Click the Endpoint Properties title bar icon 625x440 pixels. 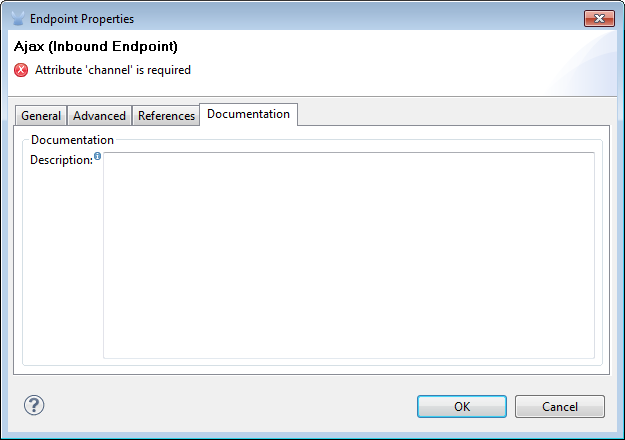pos(18,18)
